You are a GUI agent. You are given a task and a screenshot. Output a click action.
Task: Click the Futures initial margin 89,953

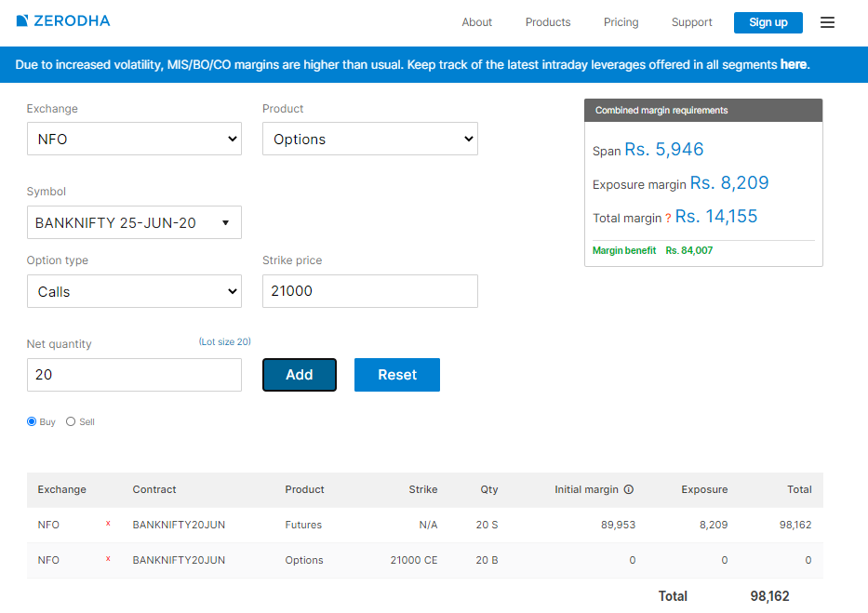coord(618,525)
